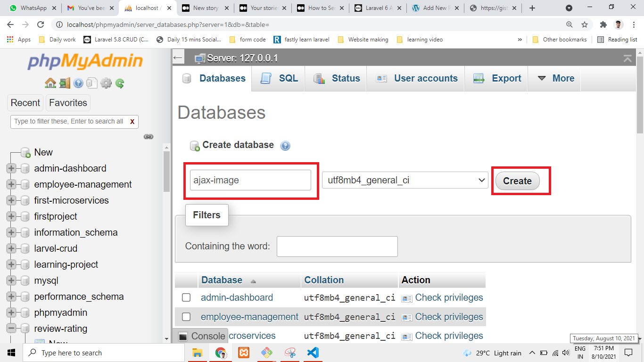Click the Console terminal icon
644x362 pixels.
(x=183, y=337)
